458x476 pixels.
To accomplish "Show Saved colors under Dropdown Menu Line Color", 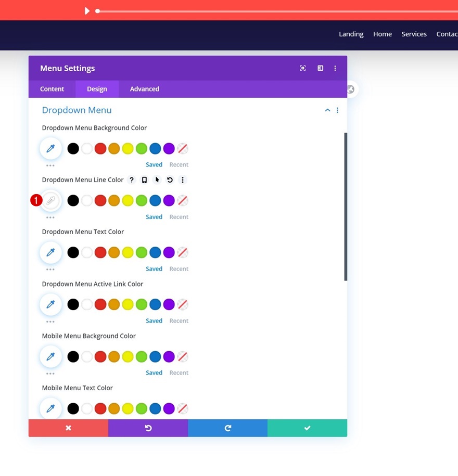I will [154, 217].
